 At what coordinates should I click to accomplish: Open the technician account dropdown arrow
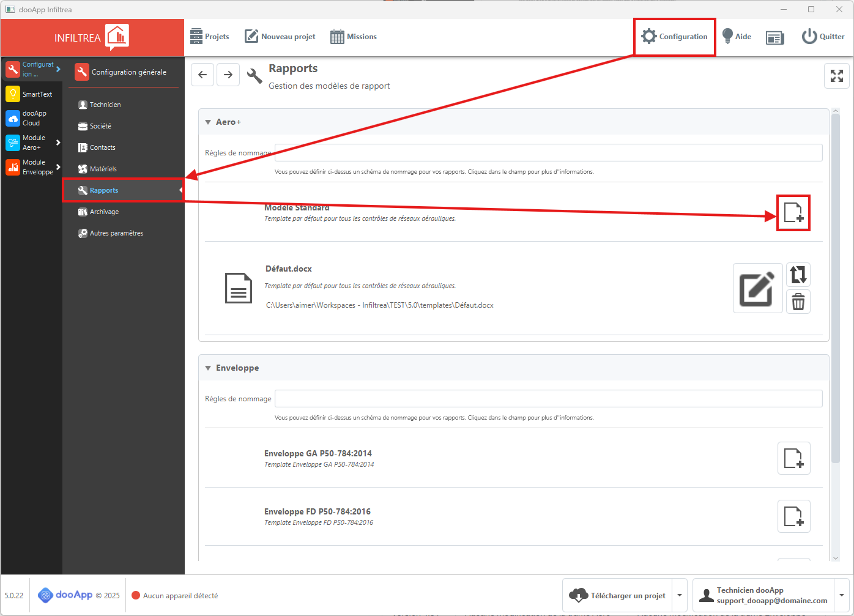point(842,595)
